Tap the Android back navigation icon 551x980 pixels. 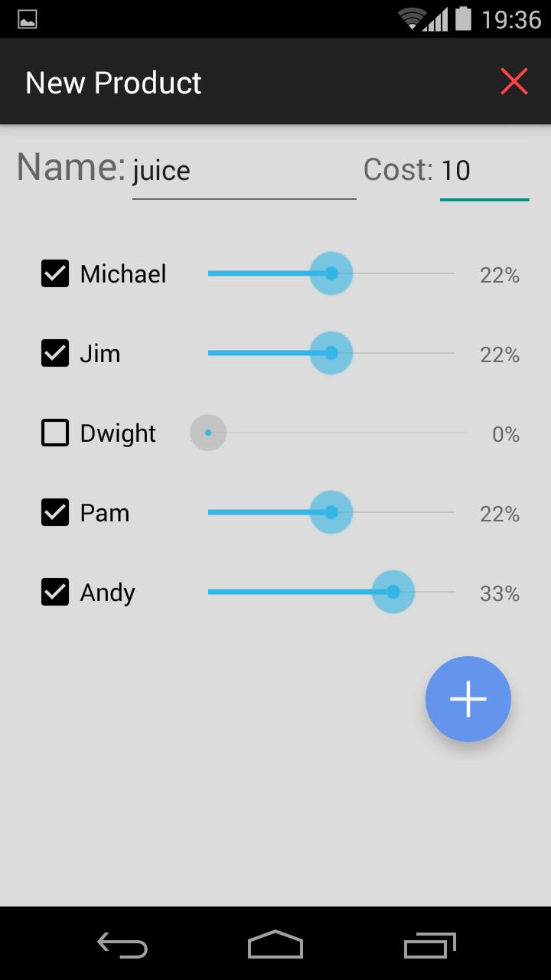(122, 945)
